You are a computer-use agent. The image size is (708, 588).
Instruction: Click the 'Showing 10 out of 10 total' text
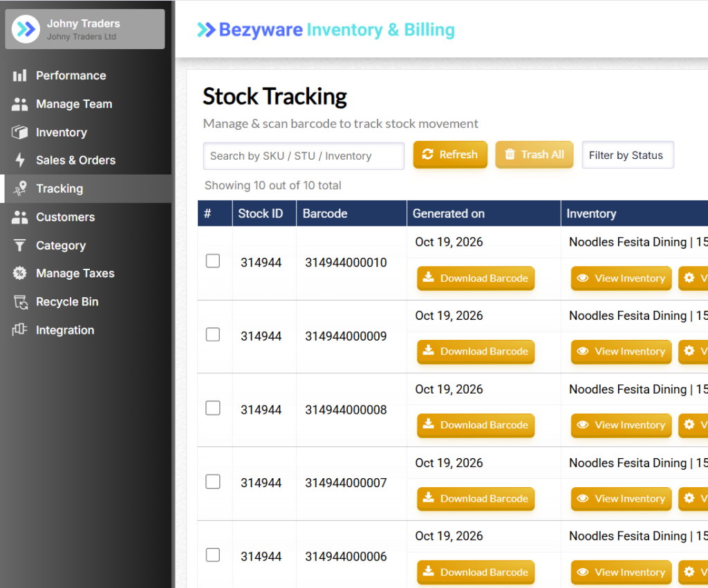(x=272, y=185)
